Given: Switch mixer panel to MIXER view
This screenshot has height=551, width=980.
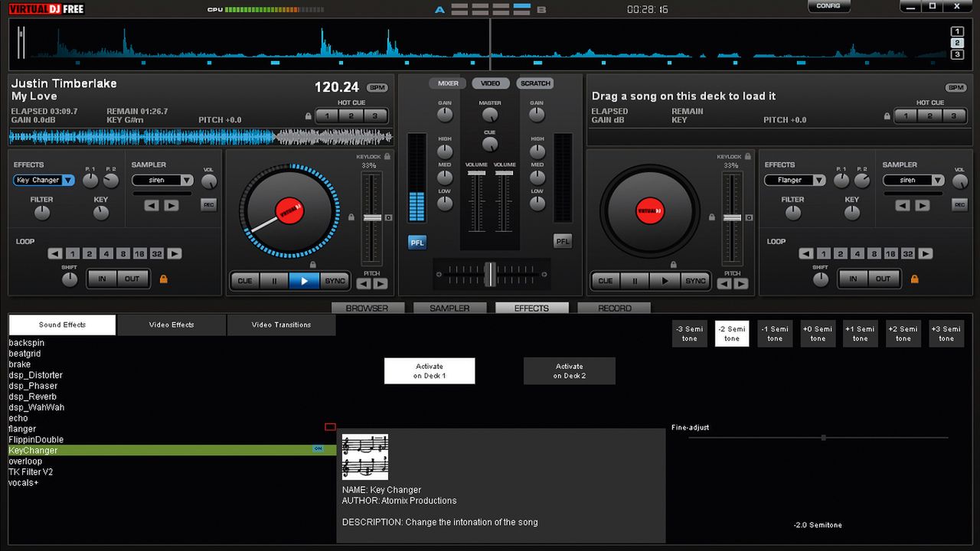Looking at the screenshot, I should 448,83.
